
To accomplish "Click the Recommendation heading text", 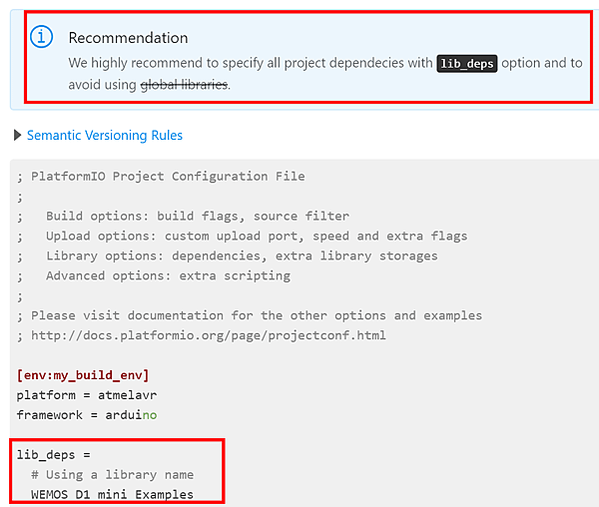I will click(x=128, y=38).
